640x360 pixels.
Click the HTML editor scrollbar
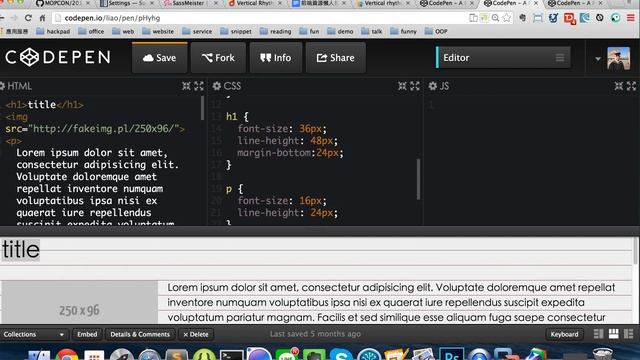click(x=202, y=108)
